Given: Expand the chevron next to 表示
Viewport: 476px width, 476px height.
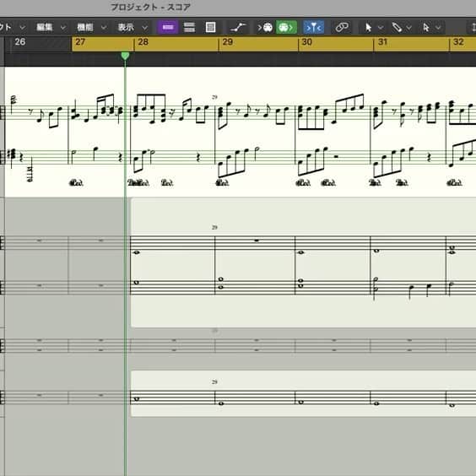Looking at the screenshot, I should [x=145, y=28].
